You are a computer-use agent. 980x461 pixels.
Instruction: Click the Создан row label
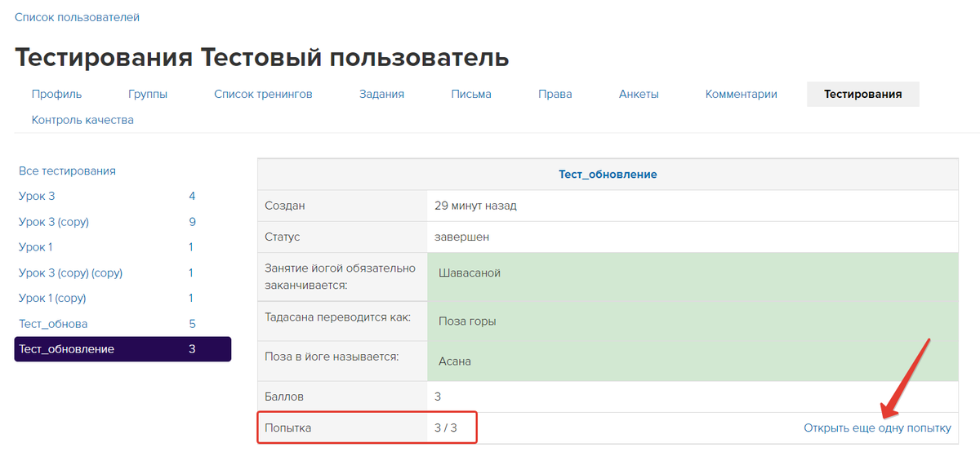285,206
